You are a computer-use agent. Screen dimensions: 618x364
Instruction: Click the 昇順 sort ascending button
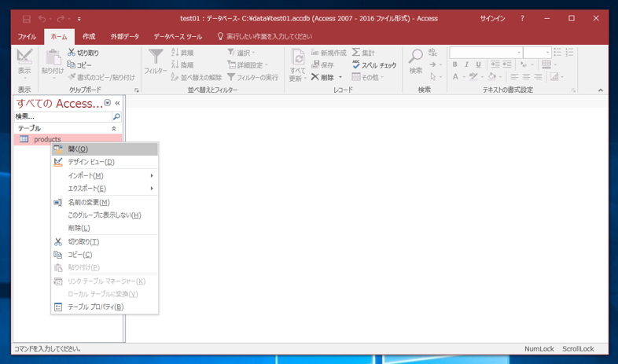click(182, 53)
